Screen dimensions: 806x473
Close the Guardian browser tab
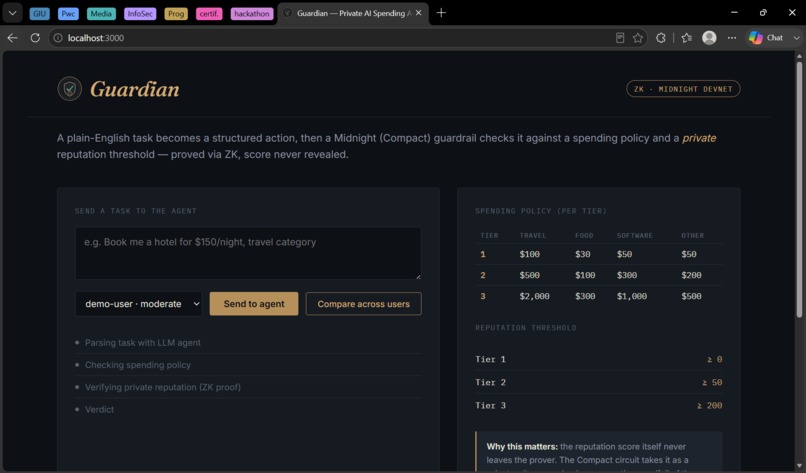pyautogui.click(x=418, y=13)
